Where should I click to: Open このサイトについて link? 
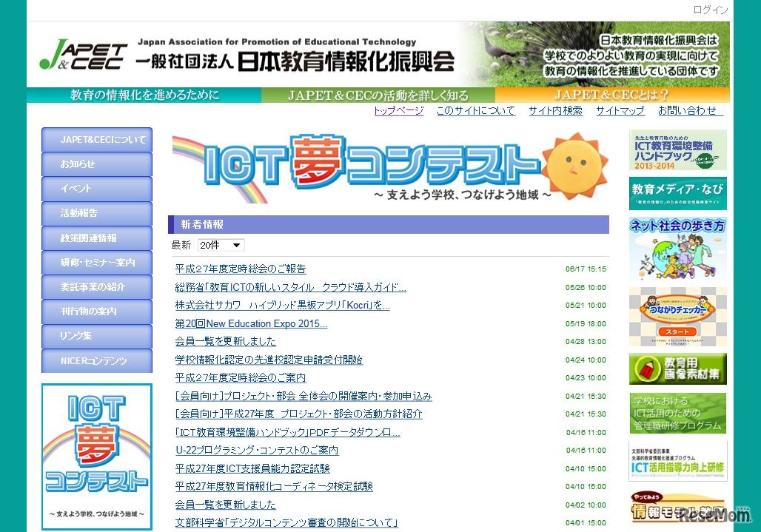(475, 110)
